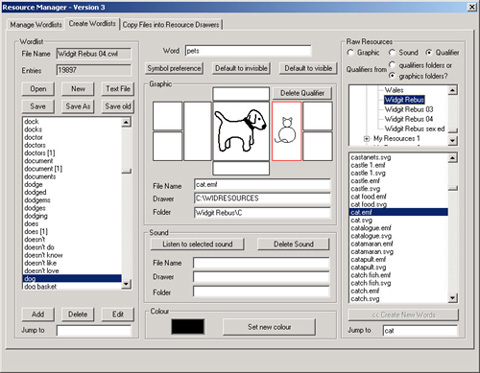Select the cat qualifier thumbnail
The width and height of the screenshot is (480, 373).
click(x=287, y=131)
